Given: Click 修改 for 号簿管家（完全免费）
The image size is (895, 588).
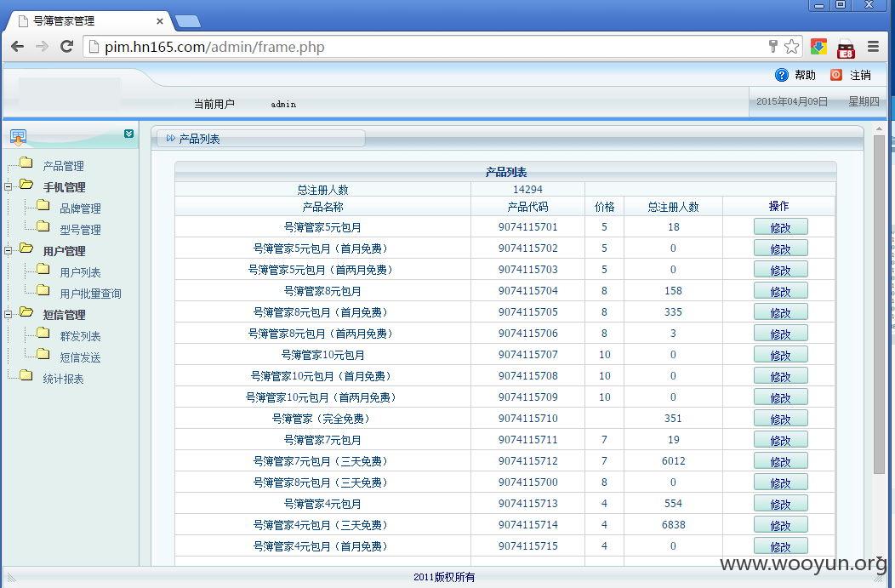Looking at the screenshot, I should click(780, 419).
